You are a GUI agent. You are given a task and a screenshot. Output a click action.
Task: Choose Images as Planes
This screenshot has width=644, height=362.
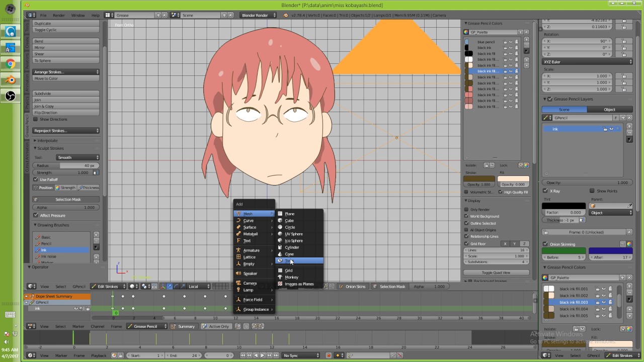(300, 284)
